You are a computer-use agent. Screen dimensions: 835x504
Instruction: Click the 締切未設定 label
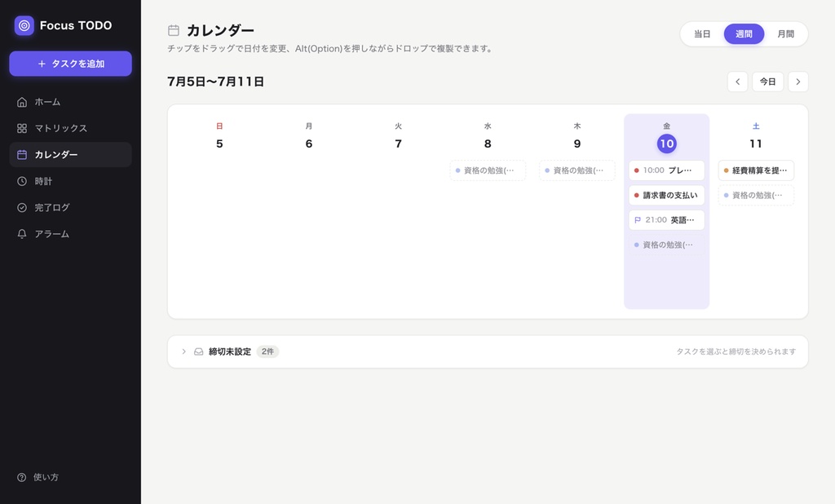(x=229, y=351)
